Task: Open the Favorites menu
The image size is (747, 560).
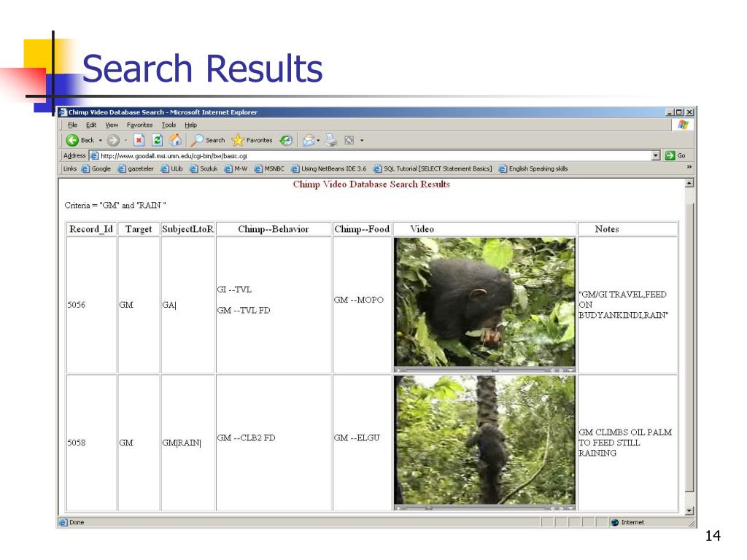Action: (x=139, y=125)
